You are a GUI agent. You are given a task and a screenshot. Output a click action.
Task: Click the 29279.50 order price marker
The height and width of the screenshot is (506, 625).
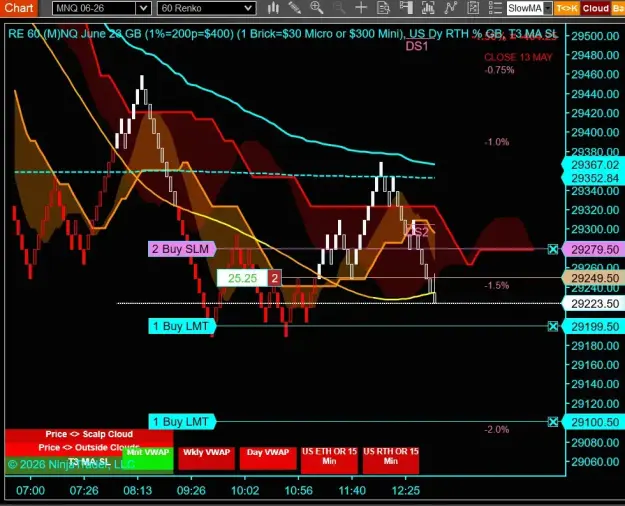[x=594, y=250]
